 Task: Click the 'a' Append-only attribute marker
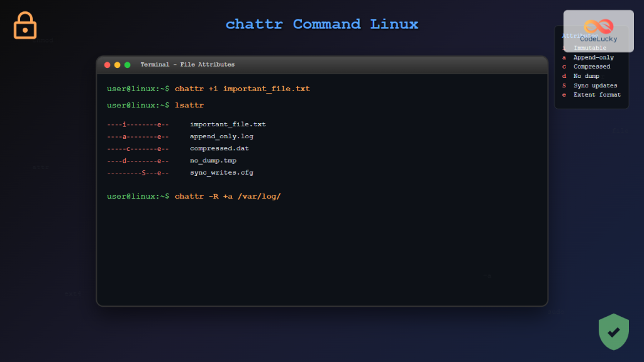coord(563,57)
